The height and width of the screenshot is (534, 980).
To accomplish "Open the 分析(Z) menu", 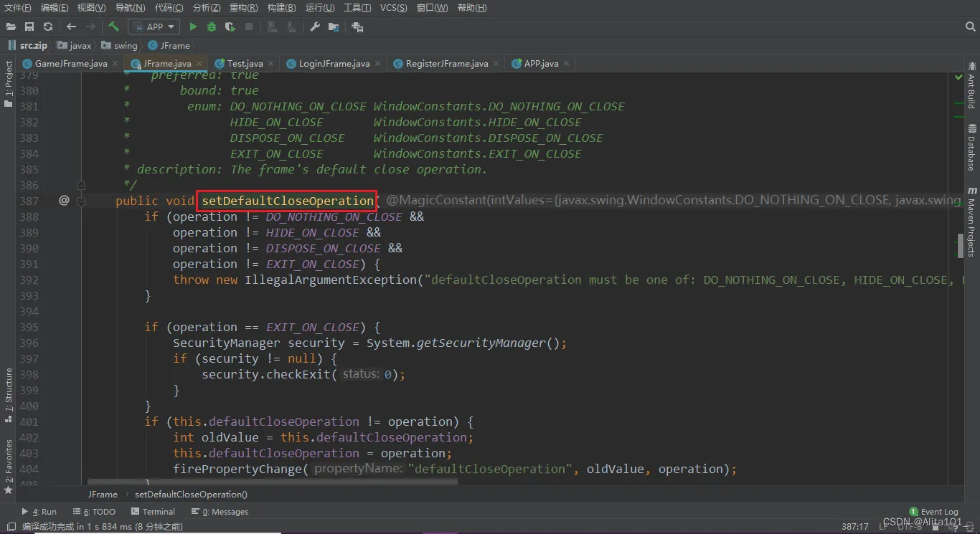I will 207,8.
